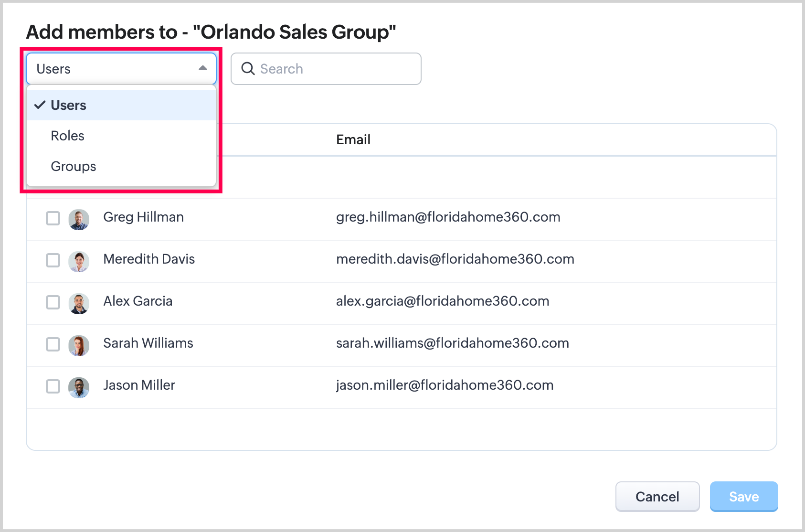Focus the Search input field
Screen dimensions: 805x532
pos(334,69)
